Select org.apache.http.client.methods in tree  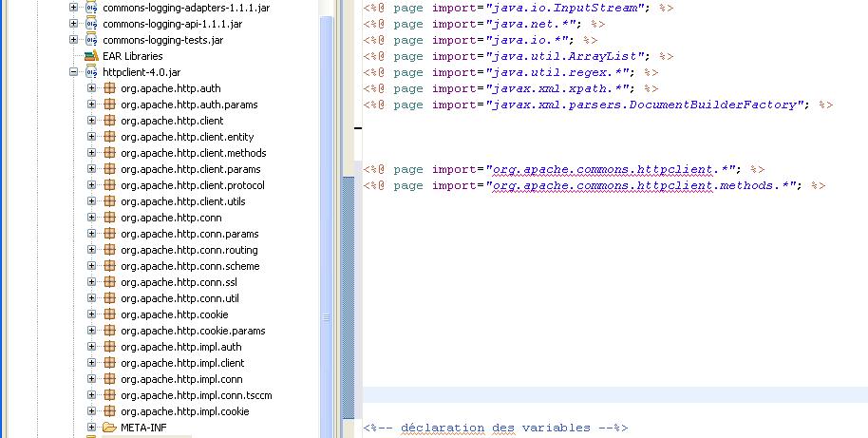(x=193, y=153)
